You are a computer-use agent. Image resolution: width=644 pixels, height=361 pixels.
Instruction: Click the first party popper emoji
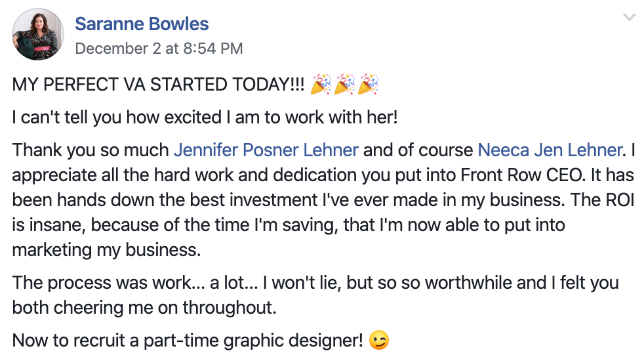[321, 85]
